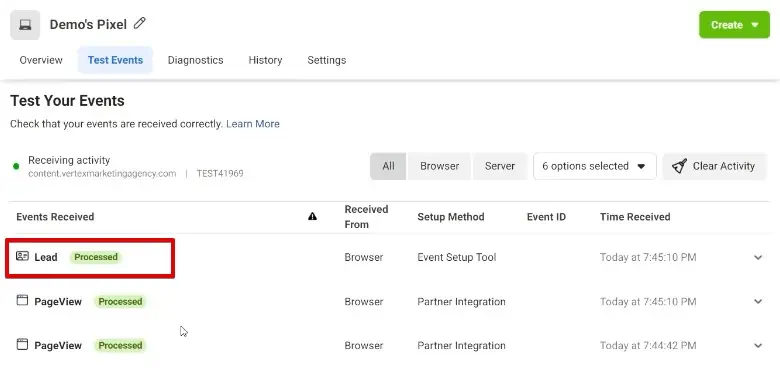Click the Receiving activity label

tap(69, 160)
